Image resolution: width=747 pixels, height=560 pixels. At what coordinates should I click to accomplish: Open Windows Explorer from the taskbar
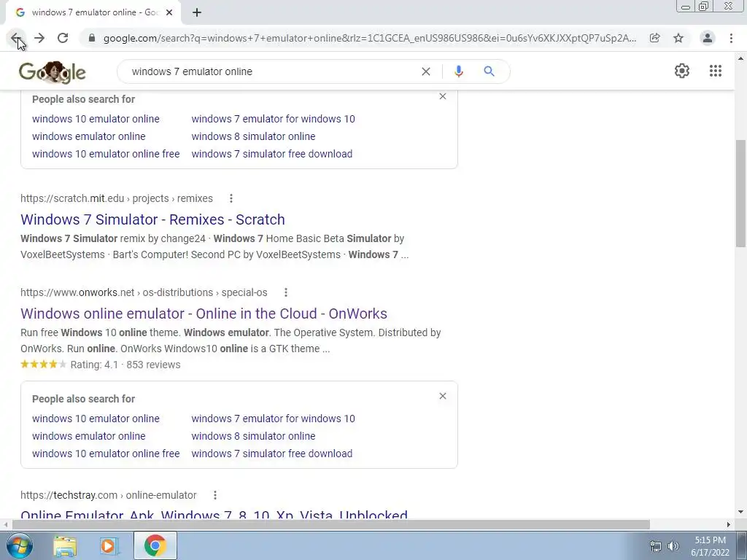click(65, 545)
